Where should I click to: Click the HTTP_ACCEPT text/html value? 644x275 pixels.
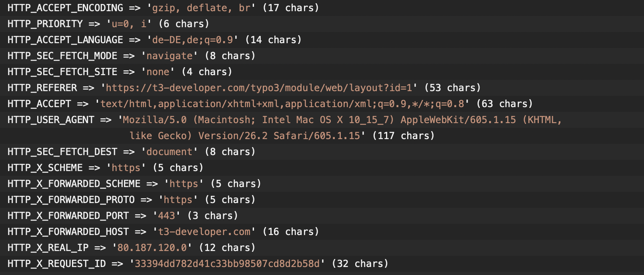(282, 104)
